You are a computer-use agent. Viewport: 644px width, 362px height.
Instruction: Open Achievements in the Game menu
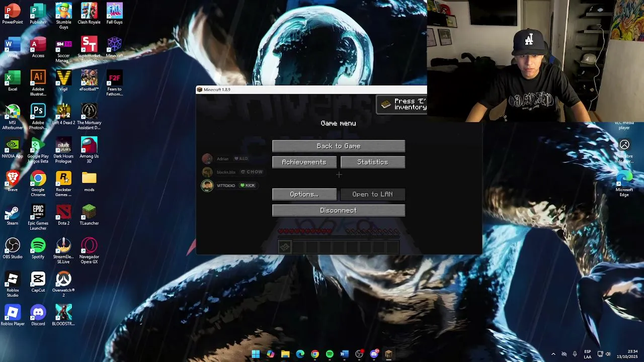pos(304,162)
